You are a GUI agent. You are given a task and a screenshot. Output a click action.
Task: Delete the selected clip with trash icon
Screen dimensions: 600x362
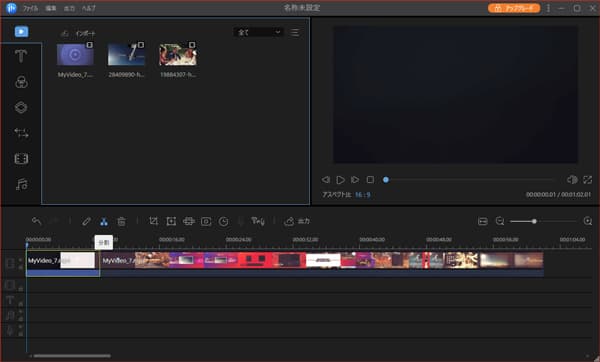(x=121, y=221)
